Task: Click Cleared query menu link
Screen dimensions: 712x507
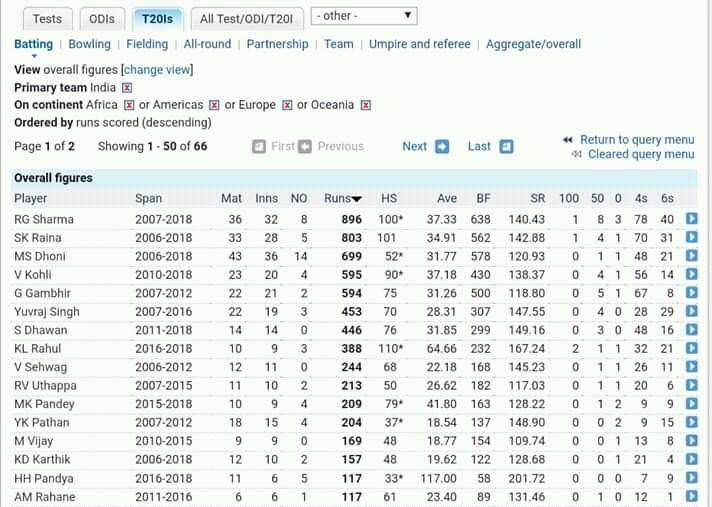Action: click(x=641, y=154)
